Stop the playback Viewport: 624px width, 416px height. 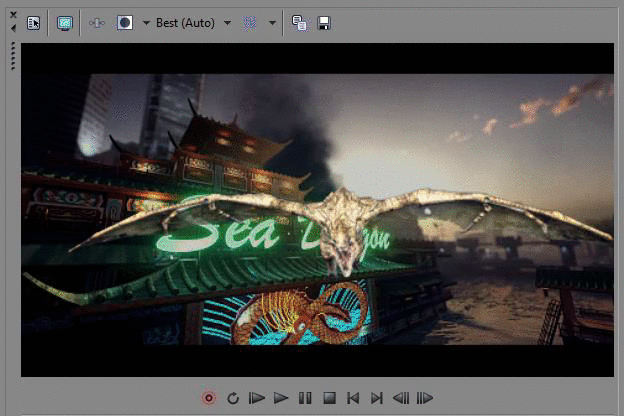(x=329, y=398)
